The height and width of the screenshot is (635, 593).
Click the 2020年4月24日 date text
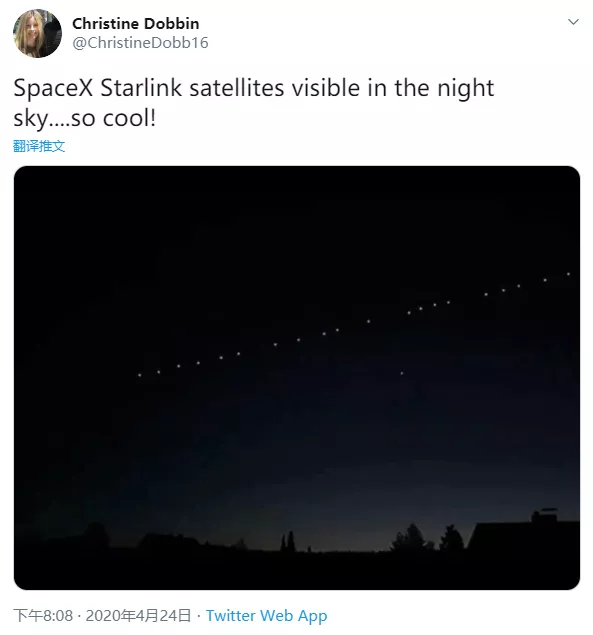pos(138,616)
